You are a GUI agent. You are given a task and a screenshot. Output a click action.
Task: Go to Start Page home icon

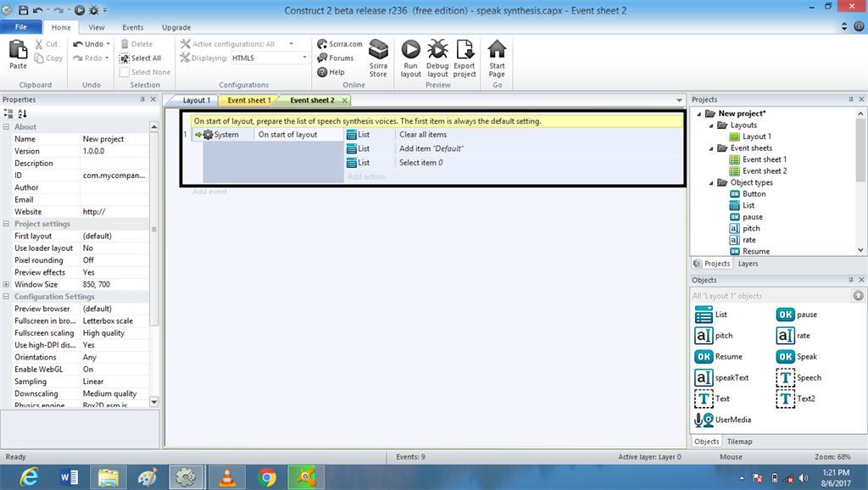(497, 48)
